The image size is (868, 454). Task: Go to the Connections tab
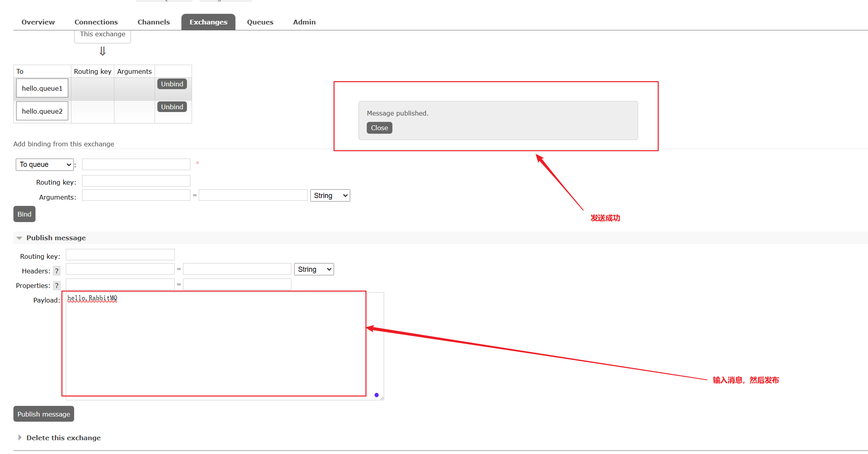[96, 22]
